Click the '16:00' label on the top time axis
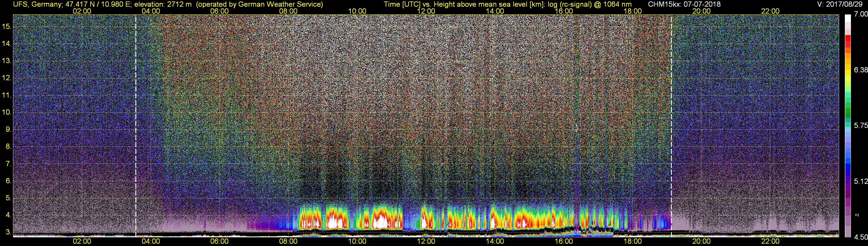This screenshot has height=246, width=868. tap(564, 11)
